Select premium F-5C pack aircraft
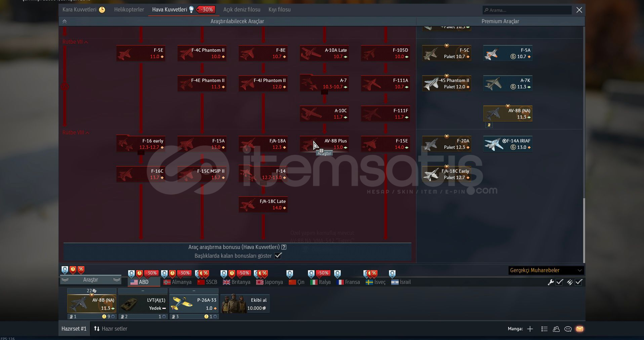644x340 pixels. [x=447, y=53]
